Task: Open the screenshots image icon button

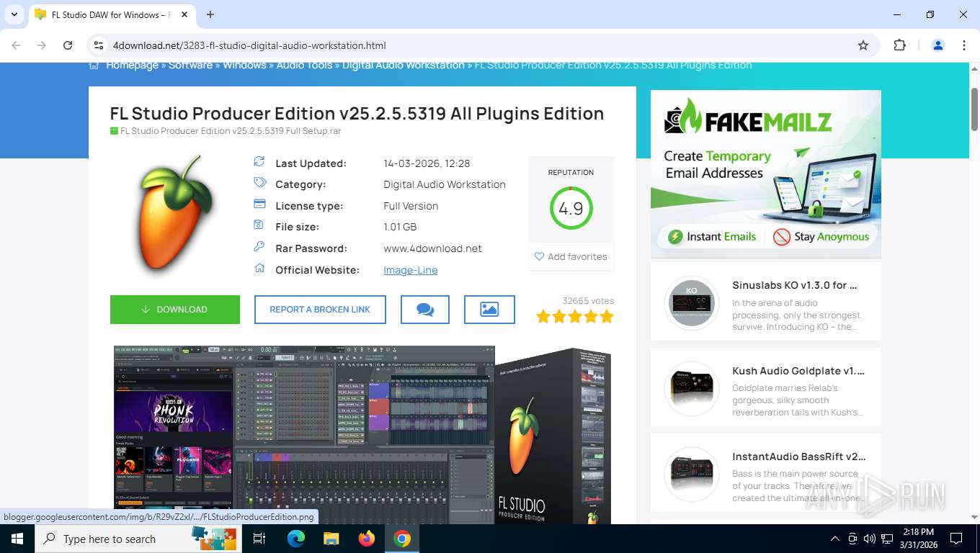Action: 489,310
